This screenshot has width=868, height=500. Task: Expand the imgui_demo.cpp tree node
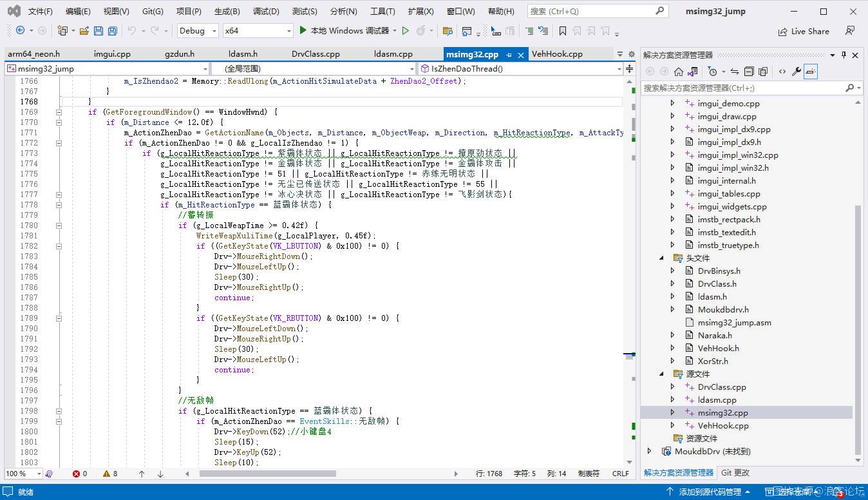point(672,103)
